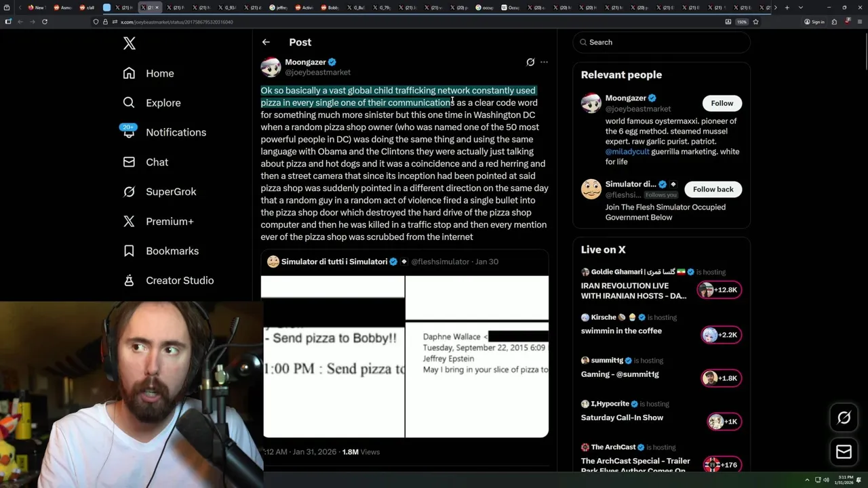868x488 pixels.
Task: Open the left 'Send pizza to Bobby' image
Action: tap(334, 356)
